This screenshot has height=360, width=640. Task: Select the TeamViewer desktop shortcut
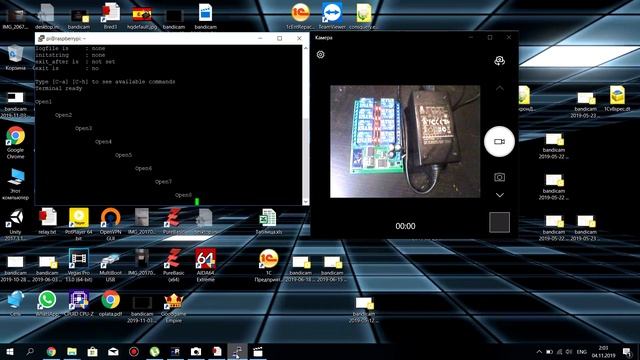(332, 16)
